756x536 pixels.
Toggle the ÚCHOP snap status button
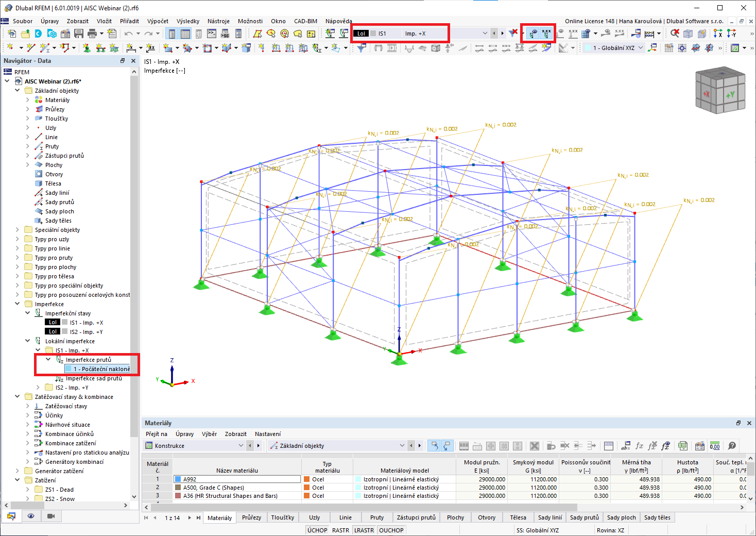(317, 530)
